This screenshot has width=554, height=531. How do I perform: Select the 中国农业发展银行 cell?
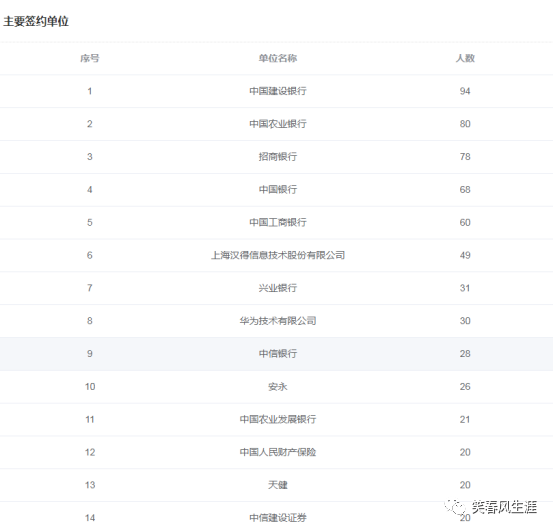pos(278,420)
